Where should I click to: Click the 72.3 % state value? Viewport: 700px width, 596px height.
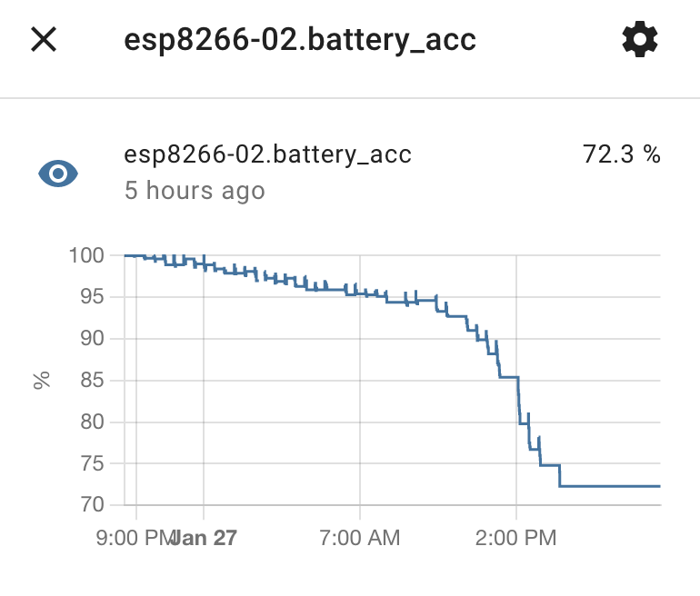coord(621,154)
